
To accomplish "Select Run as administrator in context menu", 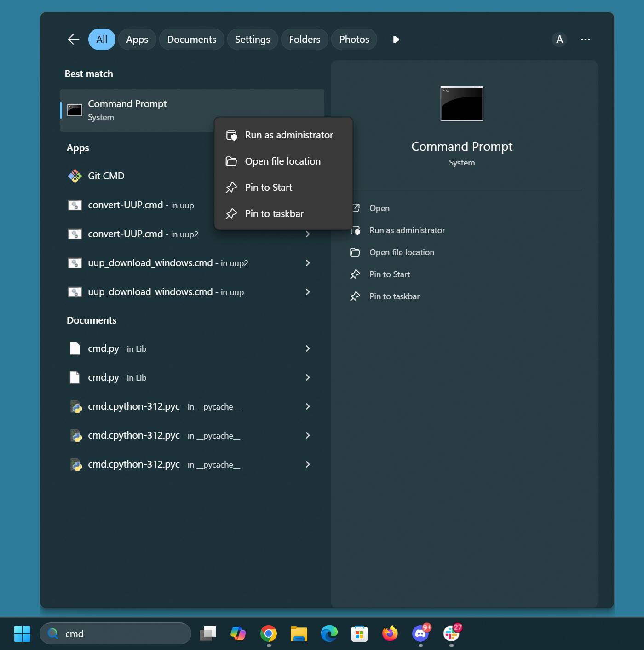I will pos(288,135).
